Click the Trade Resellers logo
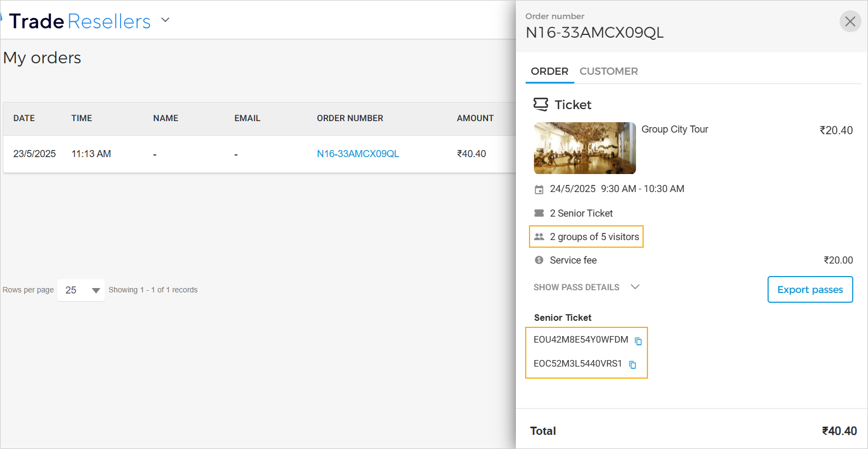The image size is (868, 449). (80, 21)
